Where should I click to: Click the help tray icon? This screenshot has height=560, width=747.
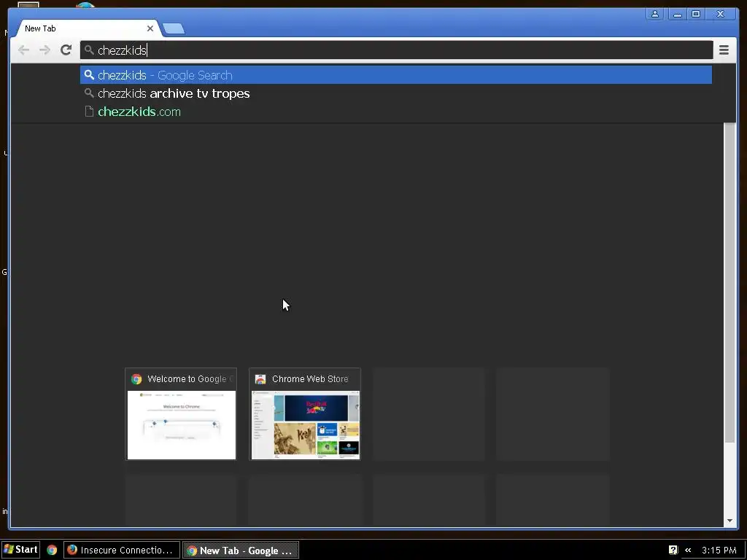pos(673,550)
